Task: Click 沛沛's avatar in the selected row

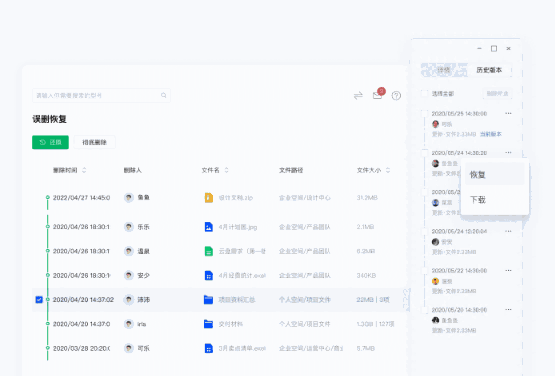Action: click(x=129, y=300)
